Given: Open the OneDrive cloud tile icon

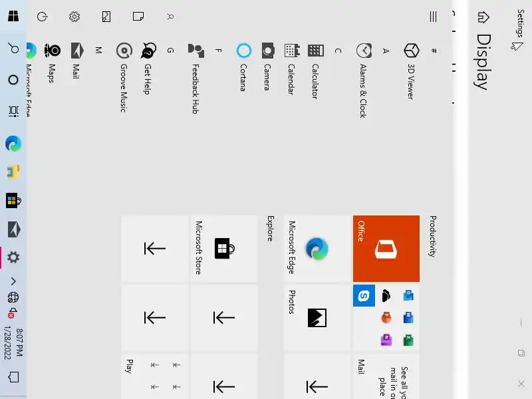Looking at the screenshot, I should [386, 295].
